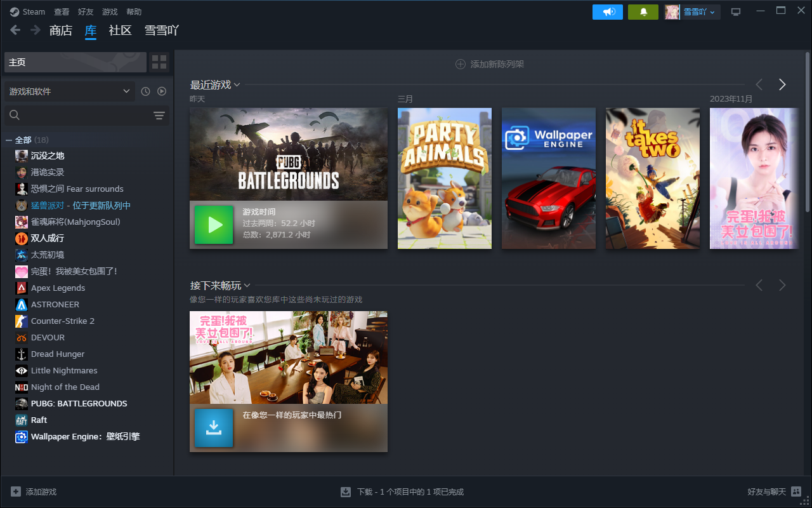Open the Party Animals game cover

(445, 178)
